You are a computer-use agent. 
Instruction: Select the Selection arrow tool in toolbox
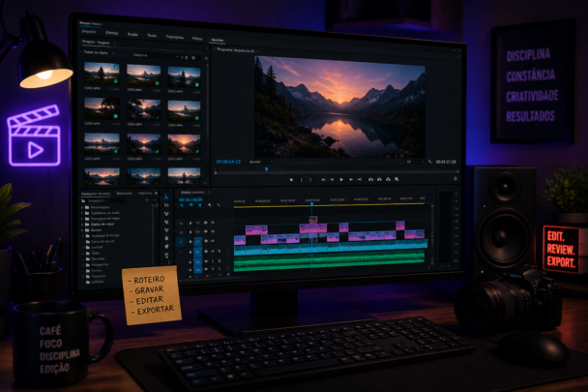[x=166, y=196]
